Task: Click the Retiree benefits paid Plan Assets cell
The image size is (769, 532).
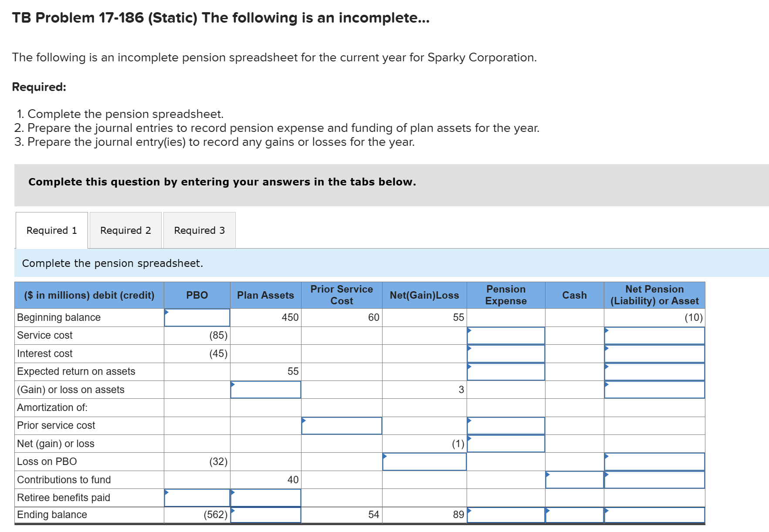Action: (266, 498)
